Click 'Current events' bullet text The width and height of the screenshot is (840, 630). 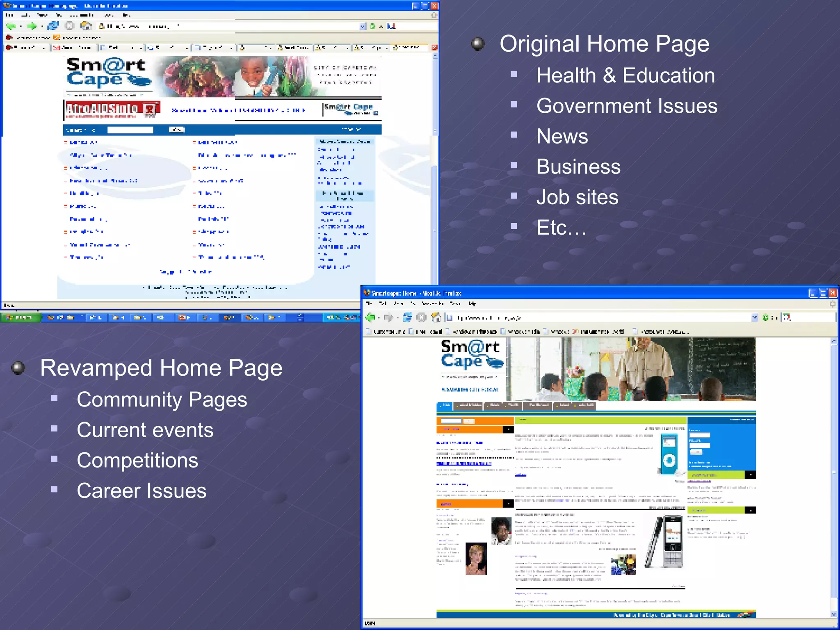pyautogui.click(x=145, y=430)
